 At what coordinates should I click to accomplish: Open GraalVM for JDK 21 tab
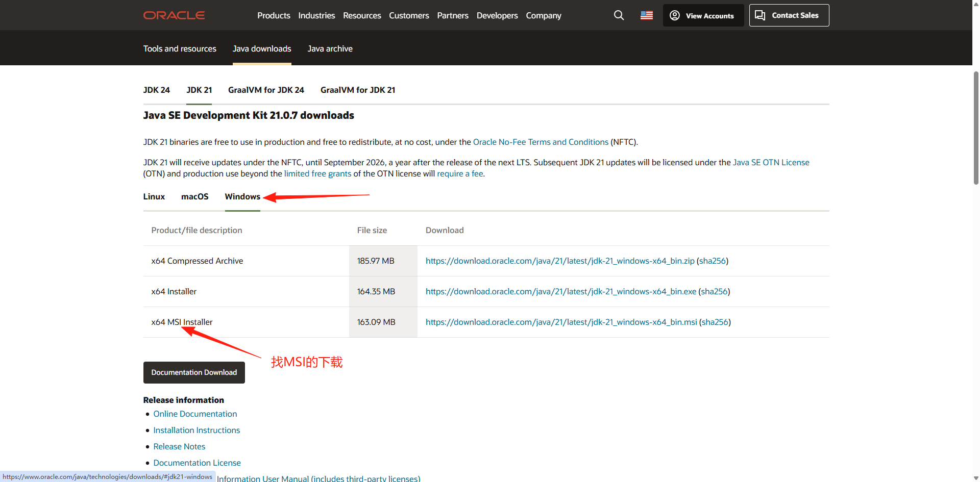(x=358, y=90)
